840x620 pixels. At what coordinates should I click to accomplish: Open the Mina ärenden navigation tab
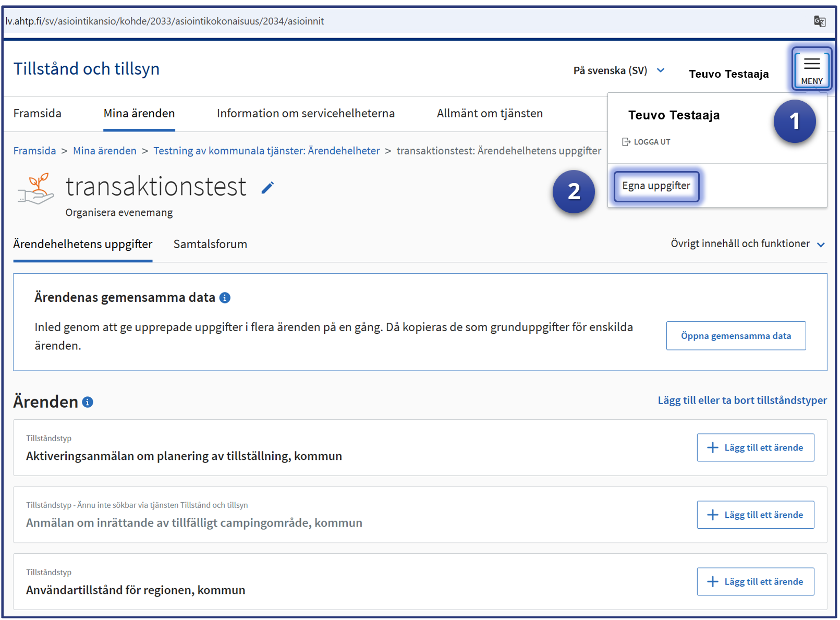point(139,114)
